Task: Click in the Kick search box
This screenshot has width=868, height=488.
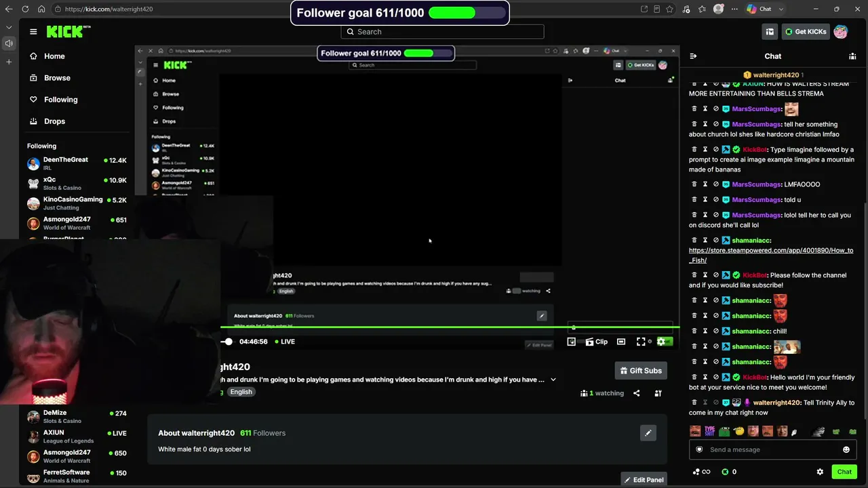Action: point(442,32)
